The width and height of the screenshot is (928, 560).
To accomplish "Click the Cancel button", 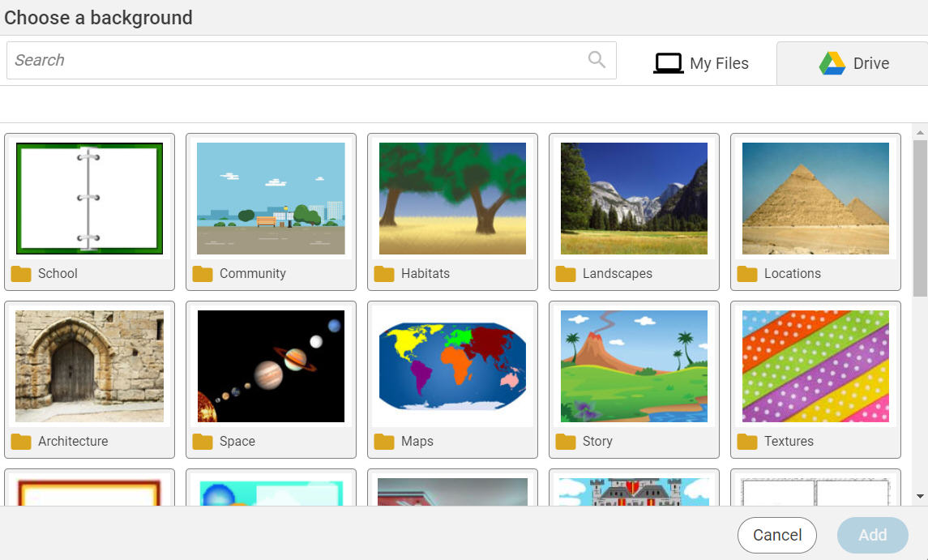I will coord(776,535).
